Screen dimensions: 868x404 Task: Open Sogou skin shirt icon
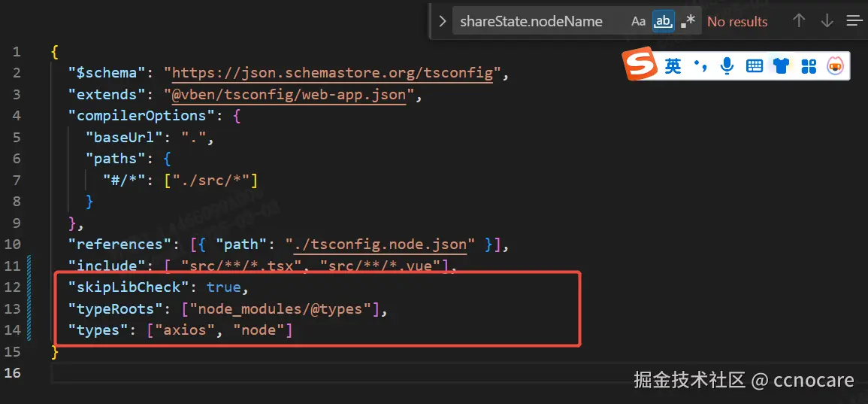tap(781, 66)
